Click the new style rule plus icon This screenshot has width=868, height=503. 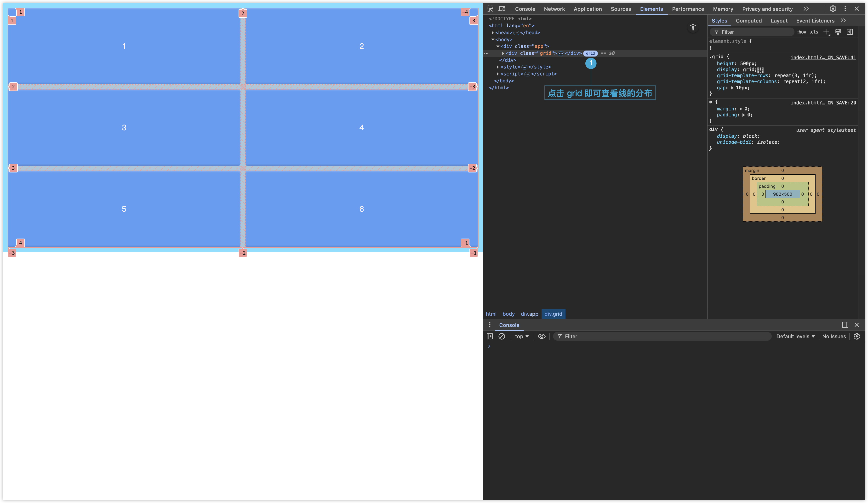[x=826, y=32]
